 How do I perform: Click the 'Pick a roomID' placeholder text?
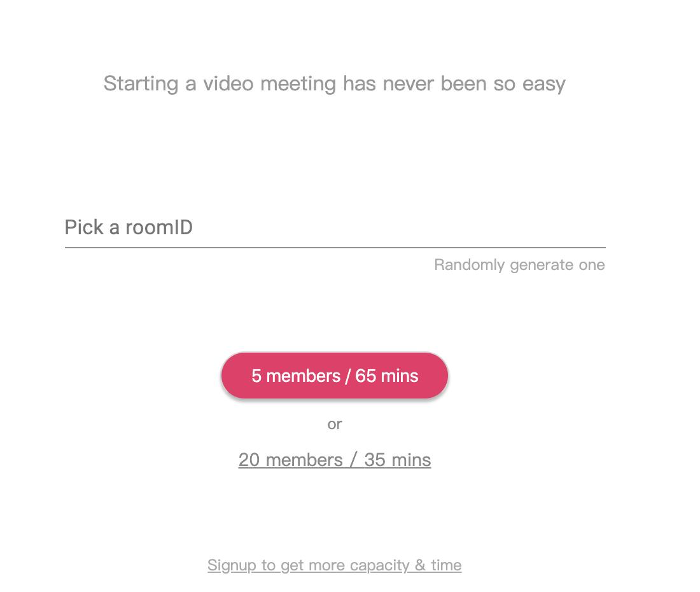129,228
